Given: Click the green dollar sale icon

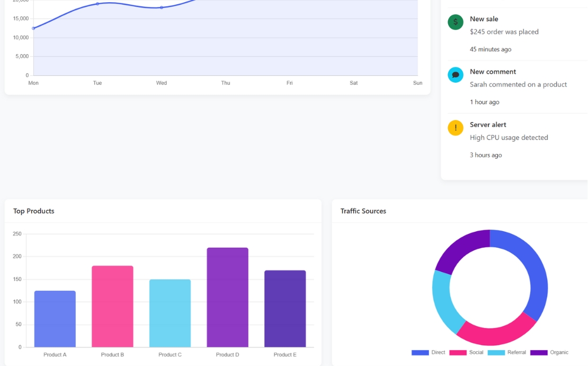Looking at the screenshot, I should [455, 22].
